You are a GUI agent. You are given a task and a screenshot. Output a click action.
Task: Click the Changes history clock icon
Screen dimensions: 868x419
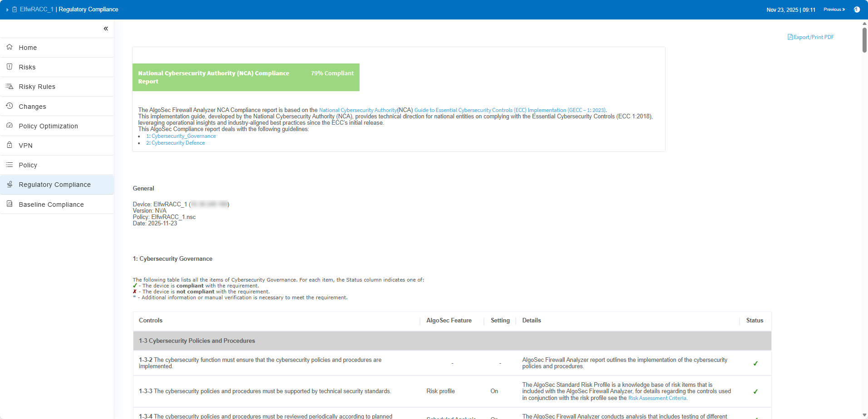coord(10,106)
